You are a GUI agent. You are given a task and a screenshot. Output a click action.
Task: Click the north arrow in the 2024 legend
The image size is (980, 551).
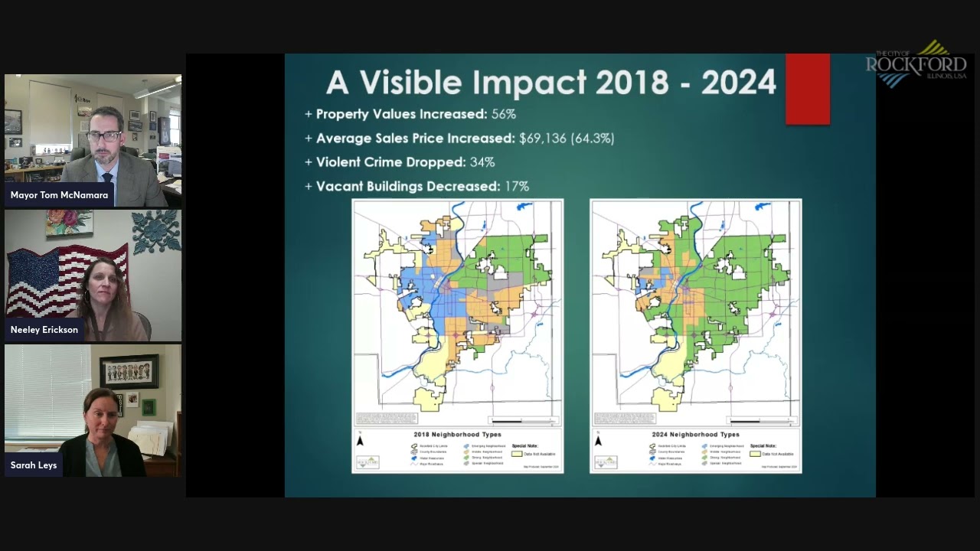coord(599,439)
